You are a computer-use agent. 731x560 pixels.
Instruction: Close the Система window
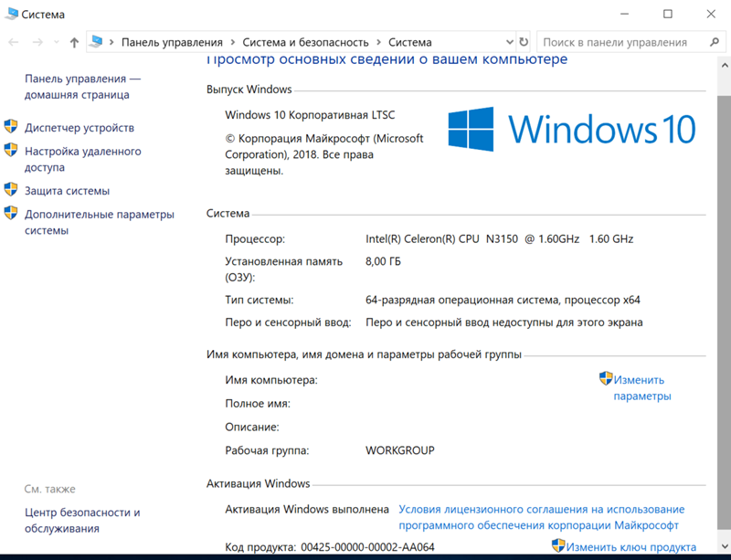[x=711, y=14]
